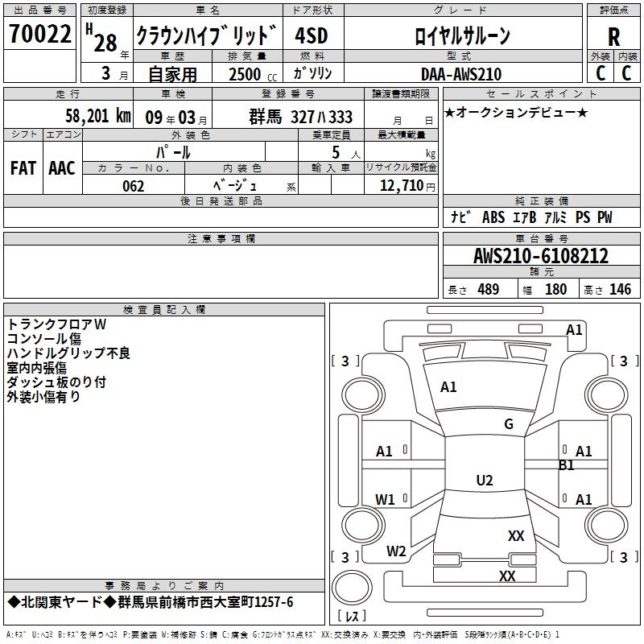644x644 pixels.
Task: Click the note ダッシュ板のり付
Action: pyautogui.click(x=56, y=382)
